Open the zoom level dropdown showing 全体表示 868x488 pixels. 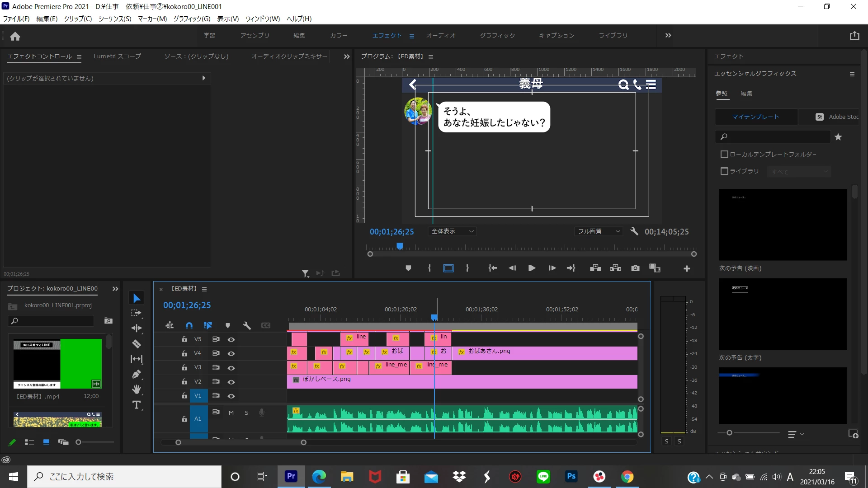click(x=452, y=231)
